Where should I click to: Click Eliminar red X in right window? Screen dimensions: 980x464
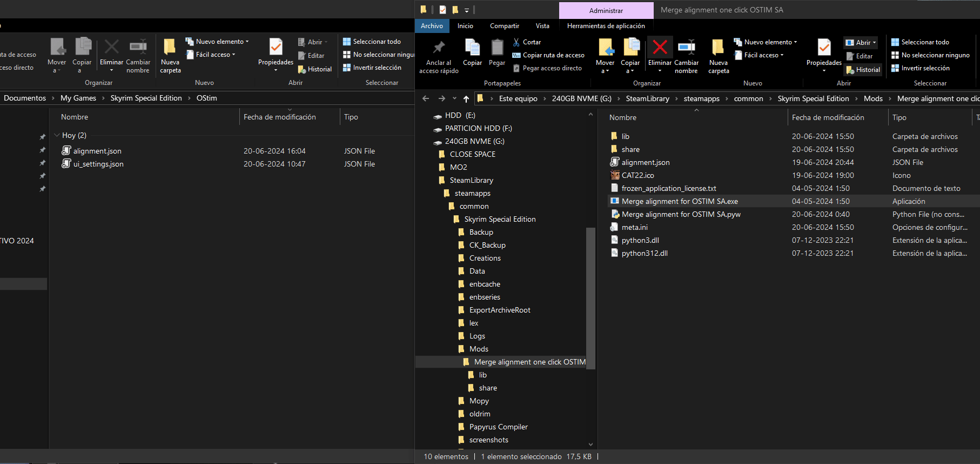[x=660, y=48]
